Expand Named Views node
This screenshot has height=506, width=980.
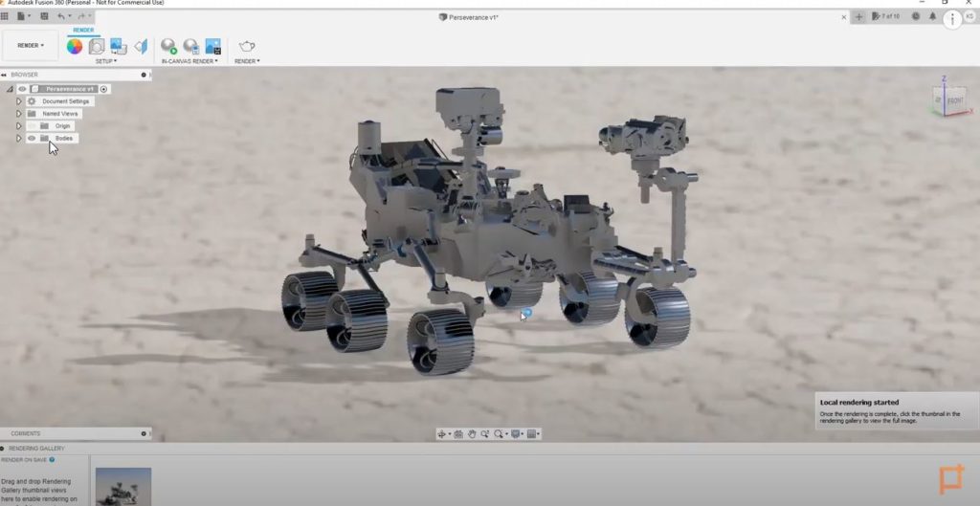click(x=19, y=114)
